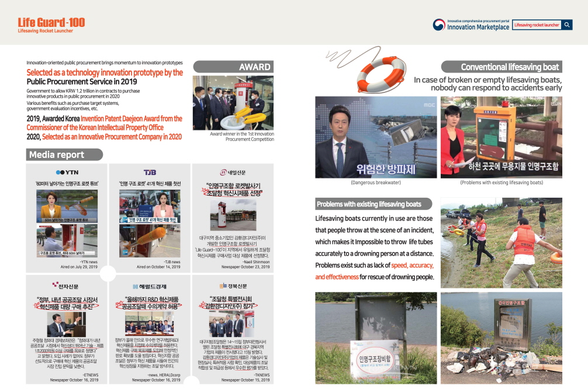Click 'Invention Patent Daejeon Award from the' text
Viewport: 588px width, 392px height.
[132, 119]
